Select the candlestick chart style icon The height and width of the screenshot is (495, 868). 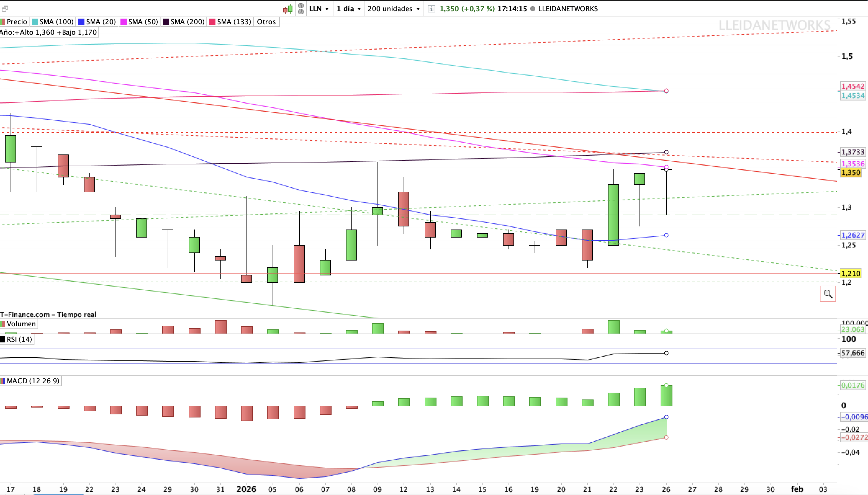tap(287, 8)
